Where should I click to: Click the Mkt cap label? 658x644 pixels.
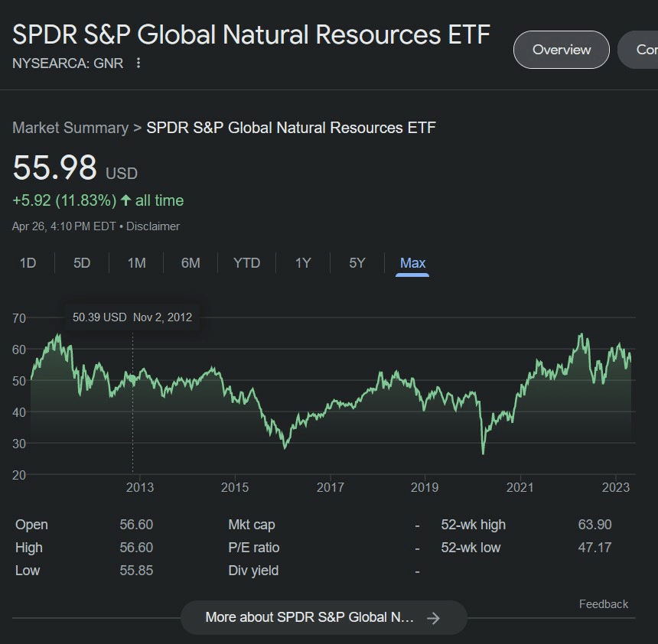coord(252,525)
